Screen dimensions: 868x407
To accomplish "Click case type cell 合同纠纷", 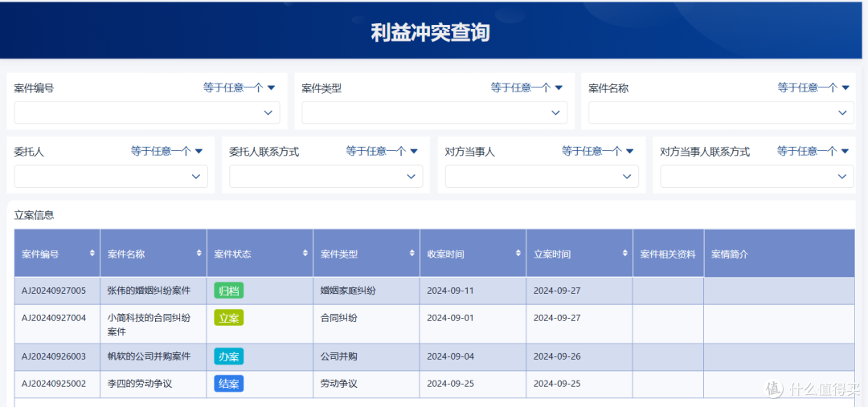I will (x=339, y=318).
